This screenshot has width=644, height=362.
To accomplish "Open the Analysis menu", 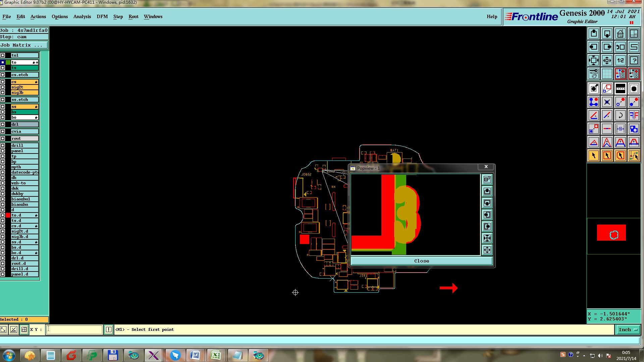I will pos(82,16).
